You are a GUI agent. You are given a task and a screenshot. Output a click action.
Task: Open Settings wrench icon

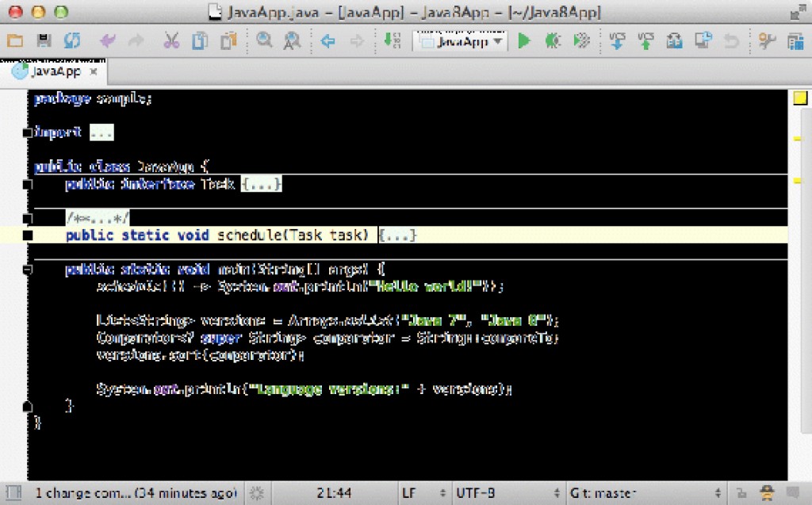[767, 40]
